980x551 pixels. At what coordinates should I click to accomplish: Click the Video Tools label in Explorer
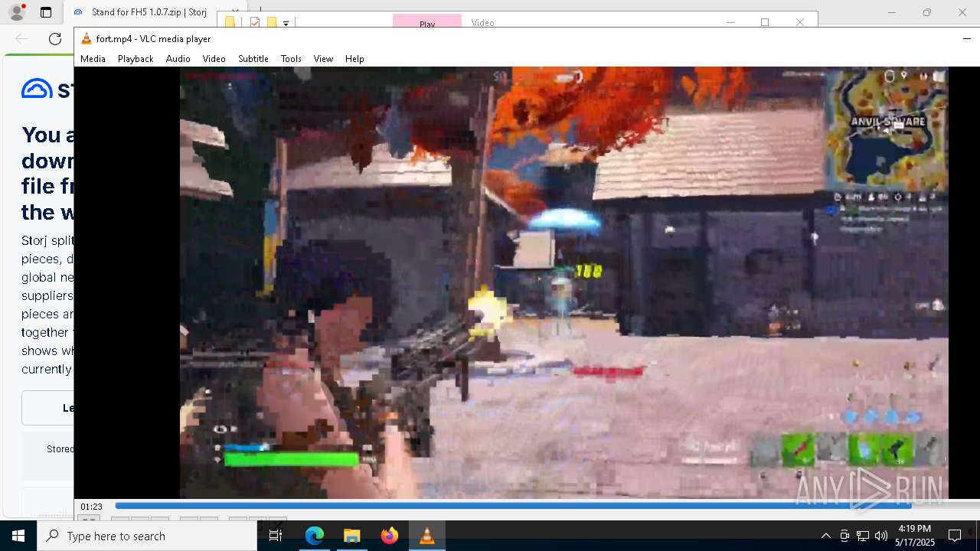pyautogui.click(x=483, y=22)
